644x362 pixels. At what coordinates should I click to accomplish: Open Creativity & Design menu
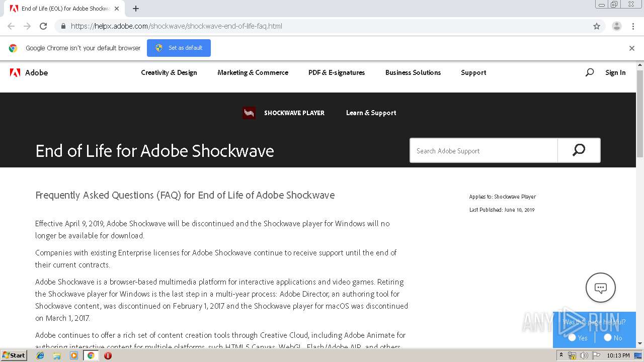(169, 72)
